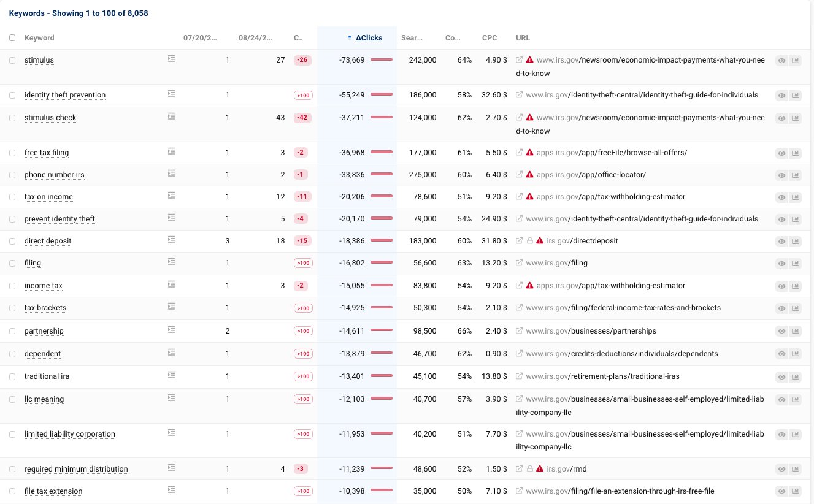
Task: Open the tax on income keyword
Action: click(x=48, y=197)
